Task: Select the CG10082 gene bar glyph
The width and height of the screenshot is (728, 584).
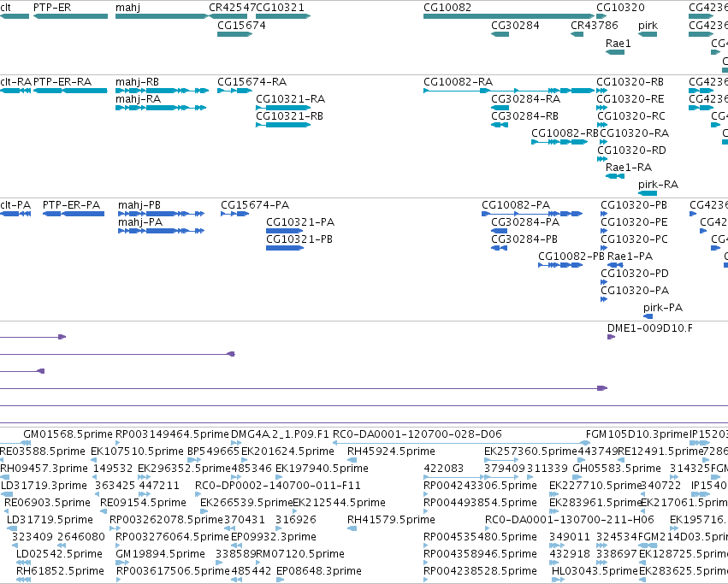Action: tap(509, 16)
